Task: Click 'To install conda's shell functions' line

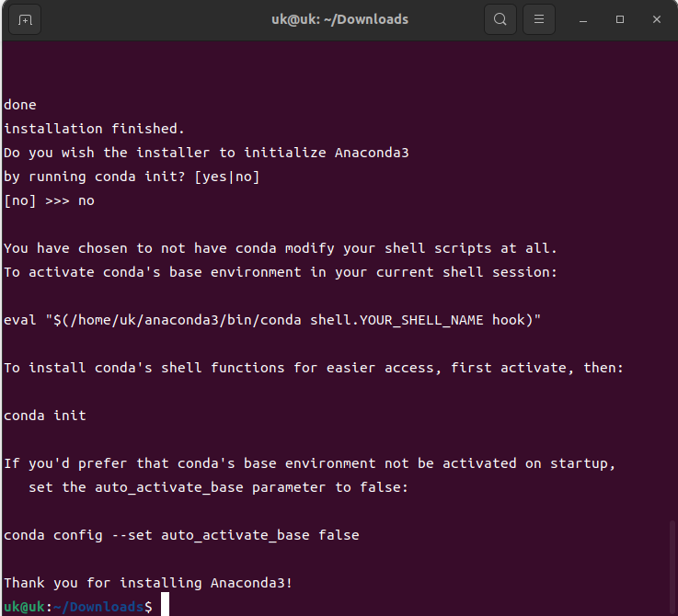Action: click(x=314, y=368)
